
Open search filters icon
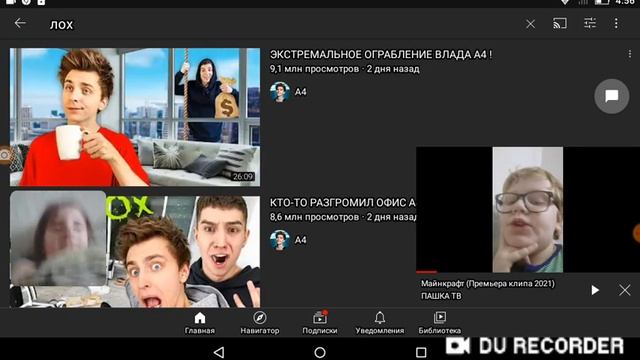[x=590, y=23]
